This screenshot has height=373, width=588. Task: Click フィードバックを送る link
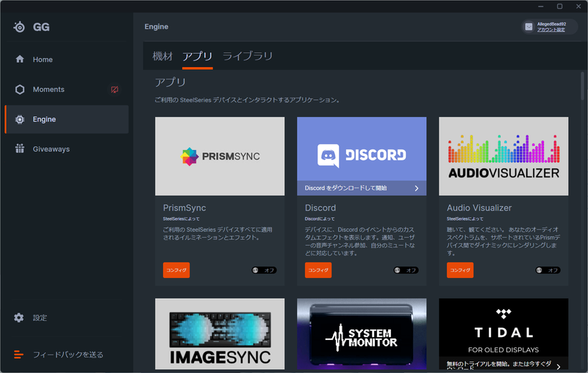point(68,355)
